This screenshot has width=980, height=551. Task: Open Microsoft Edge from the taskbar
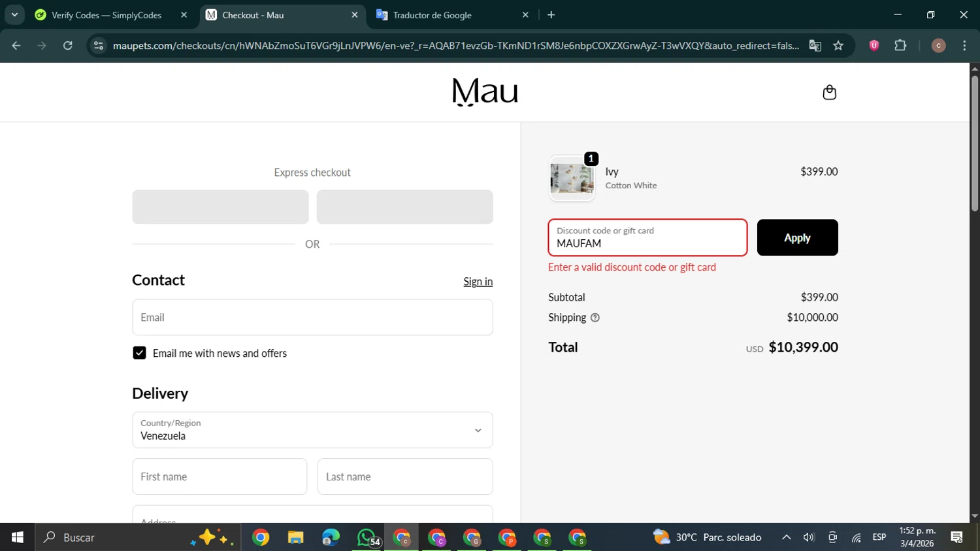pyautogui.click(x=331, y=537)
